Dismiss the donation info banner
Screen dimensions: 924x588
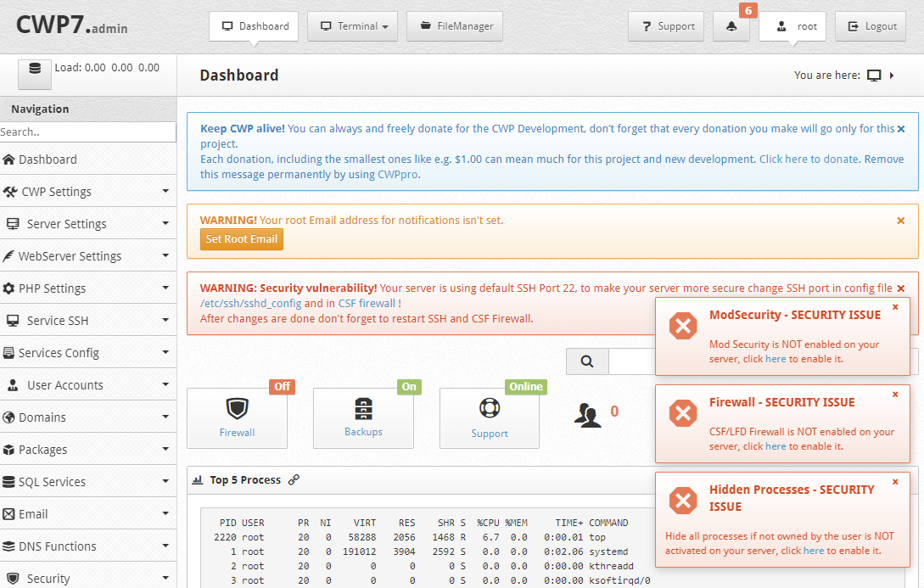point(900,129)
